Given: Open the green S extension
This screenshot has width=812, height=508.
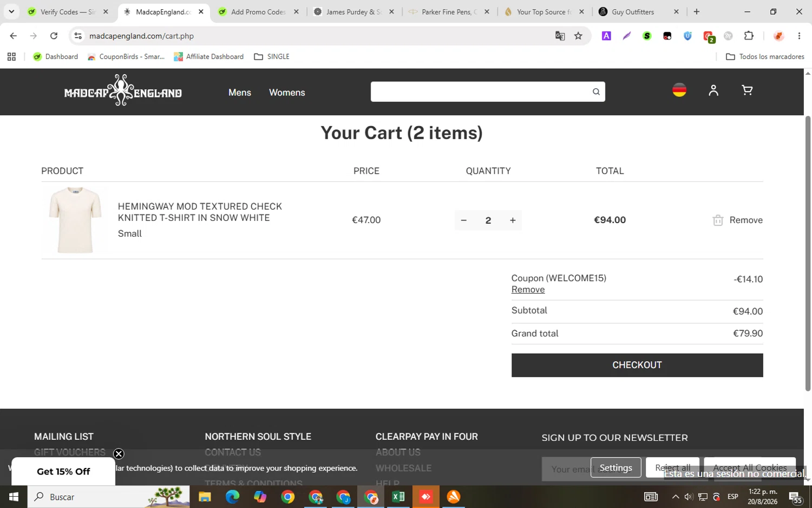Looking at the screenshot, I should click(x=647, y=36).
